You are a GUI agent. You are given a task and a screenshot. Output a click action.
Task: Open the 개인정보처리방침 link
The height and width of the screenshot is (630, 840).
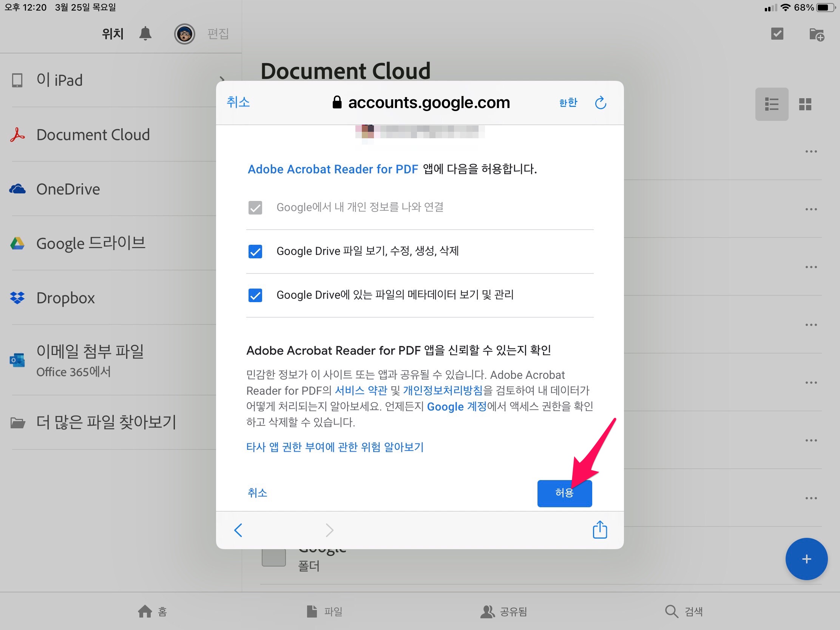pos(442,391)
